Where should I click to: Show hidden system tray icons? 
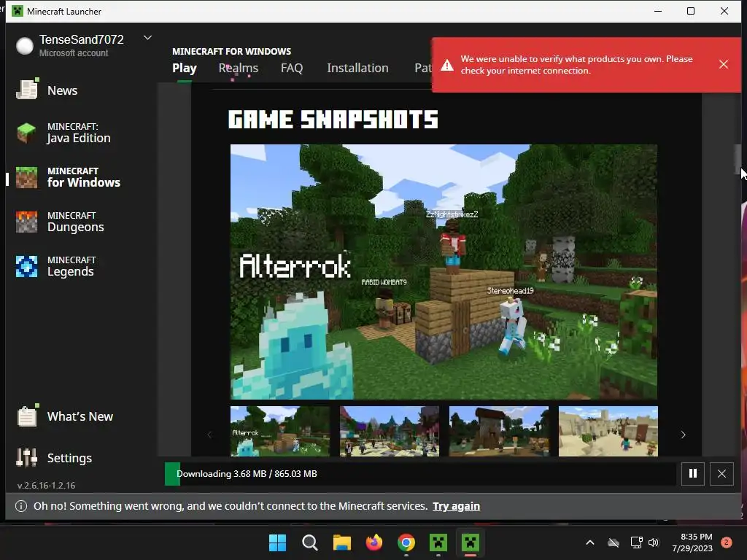(589, 542)
